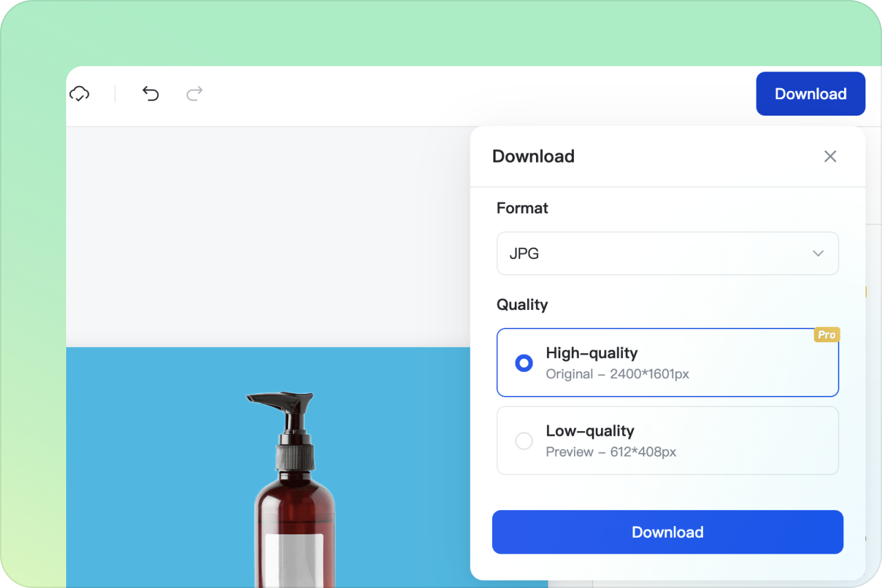The width and height of the screenshot is (882, 588).
Task: Close the Download panel
Action: click(830, 156)
